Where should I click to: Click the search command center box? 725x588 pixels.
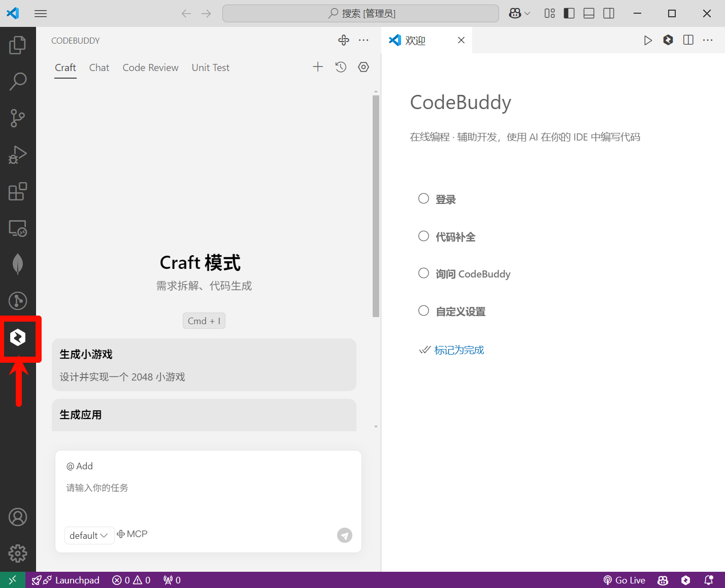(x=360, y=13)
